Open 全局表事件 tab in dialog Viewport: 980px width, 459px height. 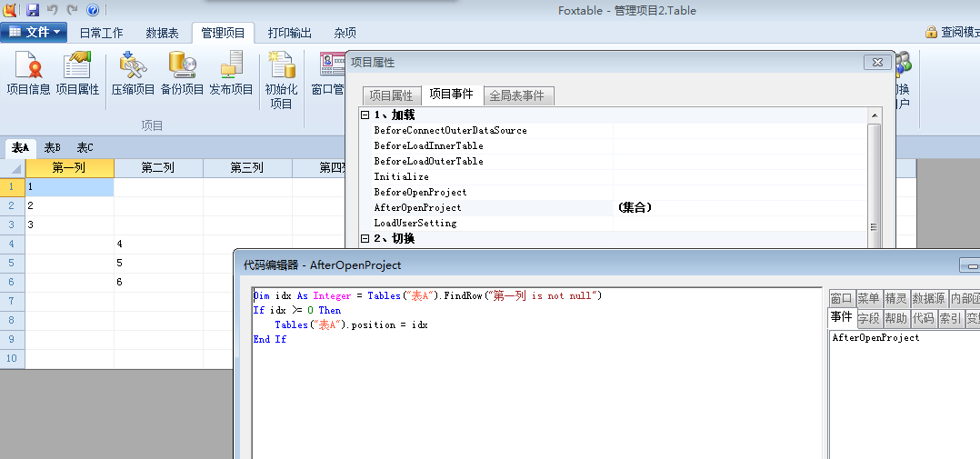[x=517, y=96]
